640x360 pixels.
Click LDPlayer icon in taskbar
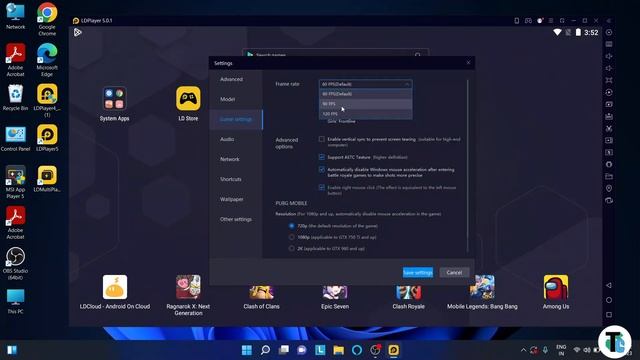[x=393, y=350]
